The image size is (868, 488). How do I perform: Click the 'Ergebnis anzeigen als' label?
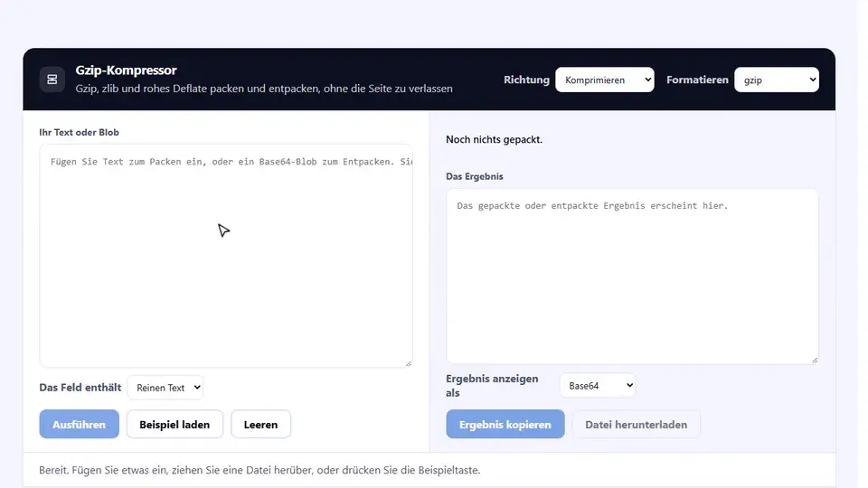pos(492,386)
